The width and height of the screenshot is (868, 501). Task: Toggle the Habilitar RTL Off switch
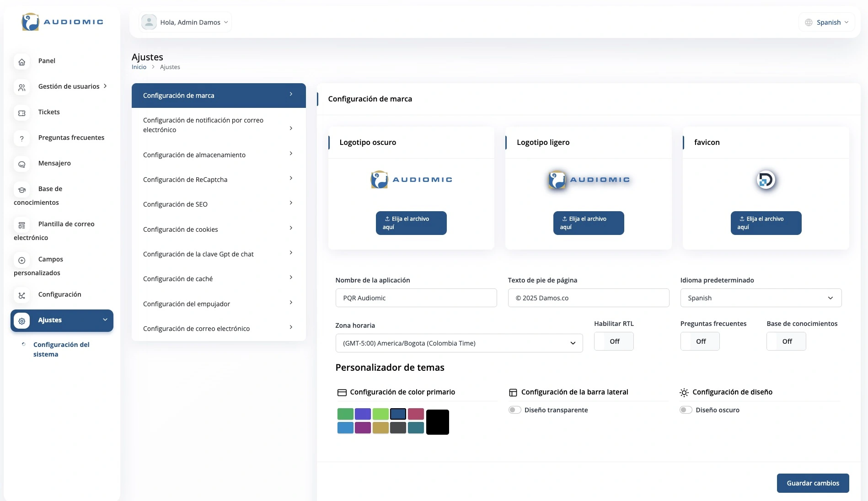point(614,341)
